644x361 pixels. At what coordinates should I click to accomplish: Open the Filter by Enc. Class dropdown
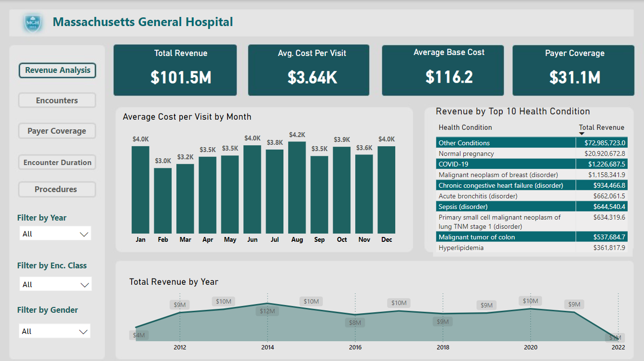(55, 285)
